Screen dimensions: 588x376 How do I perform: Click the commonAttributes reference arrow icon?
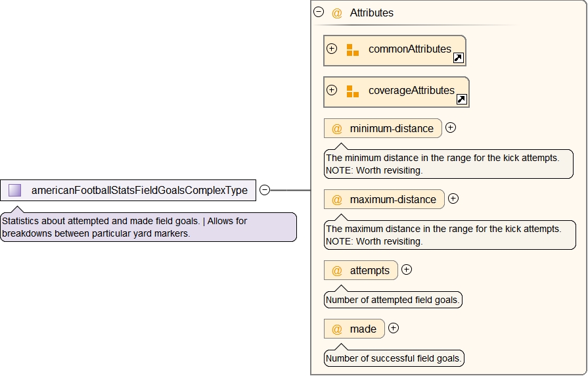[x=459, y=58]
